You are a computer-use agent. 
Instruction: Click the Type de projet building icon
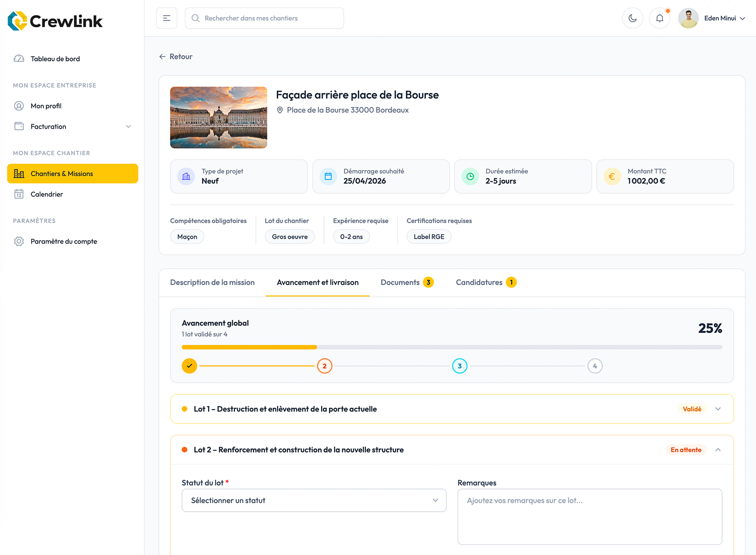coord(186,176)
